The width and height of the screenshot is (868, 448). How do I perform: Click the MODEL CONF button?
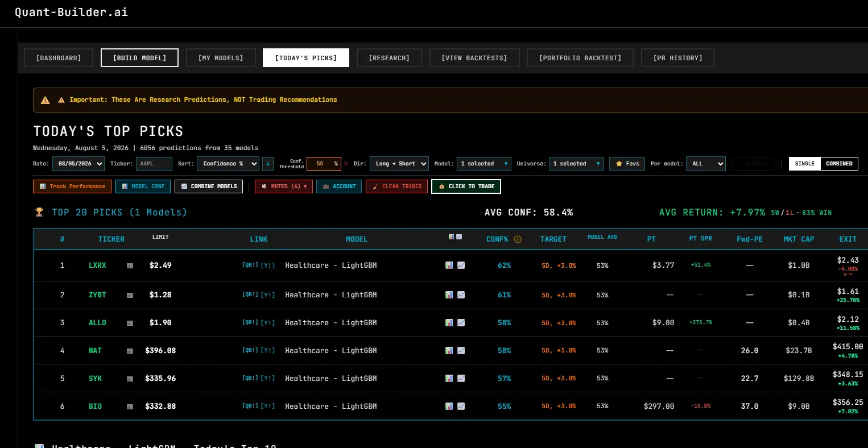143,186
